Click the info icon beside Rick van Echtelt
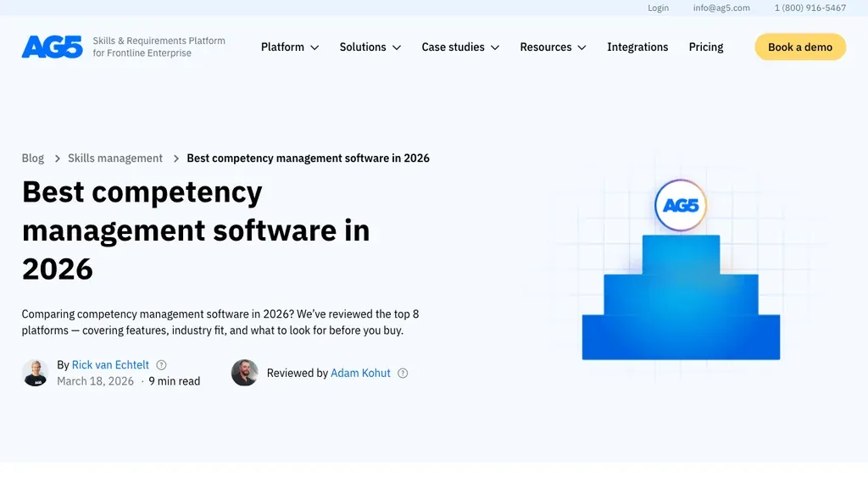Viewport: 868px width, 488px height. point(161,365)
